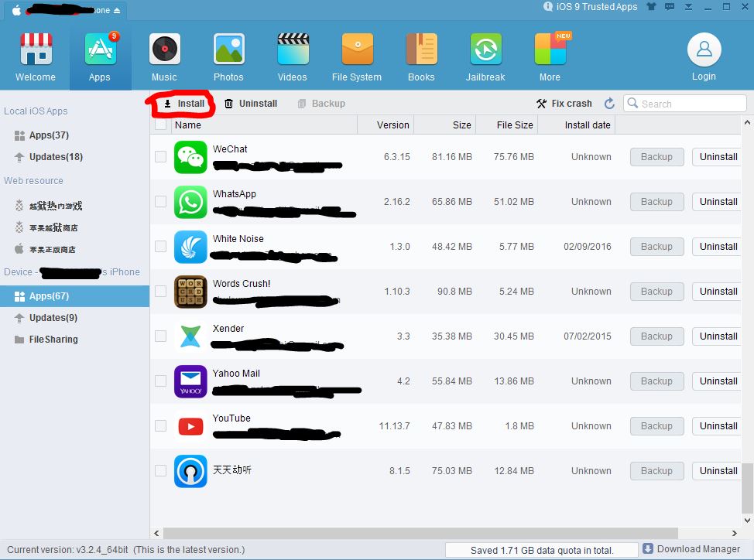This screenshot has height=560, width=754.
Task: Open the Welcome store icon
Action: click(x=36, y=49)
